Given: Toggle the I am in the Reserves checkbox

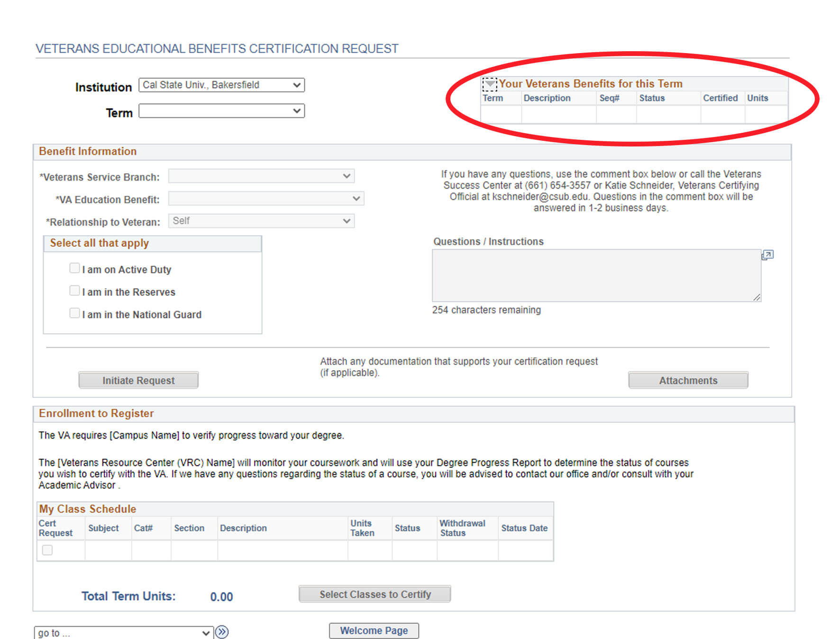Looking at the screenshot, I should 74,291.
